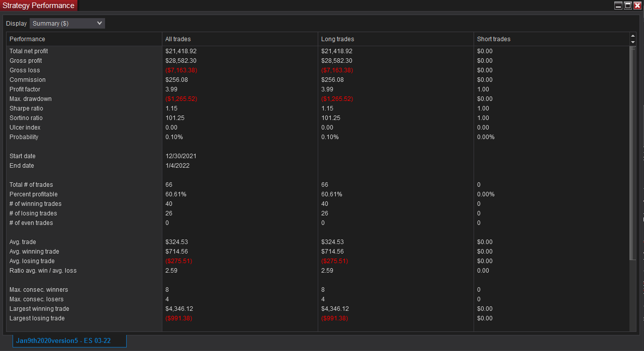Screen dimensions: 644x351
Task: Select the Ulcer index row label
Action: pyautogui.click(x=25, y=128)
